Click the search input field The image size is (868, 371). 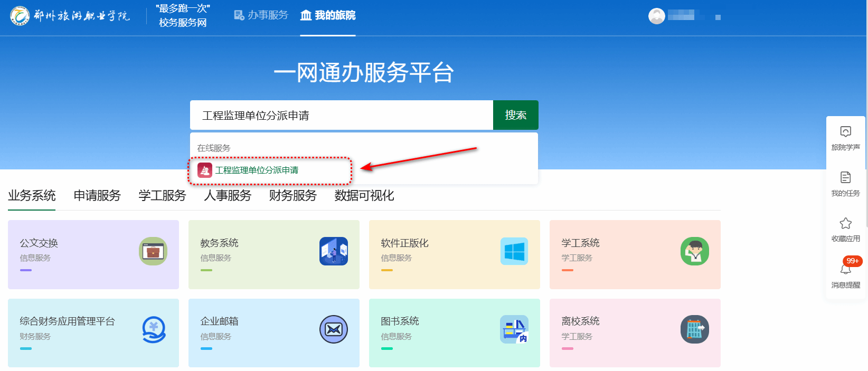point(341,115)
